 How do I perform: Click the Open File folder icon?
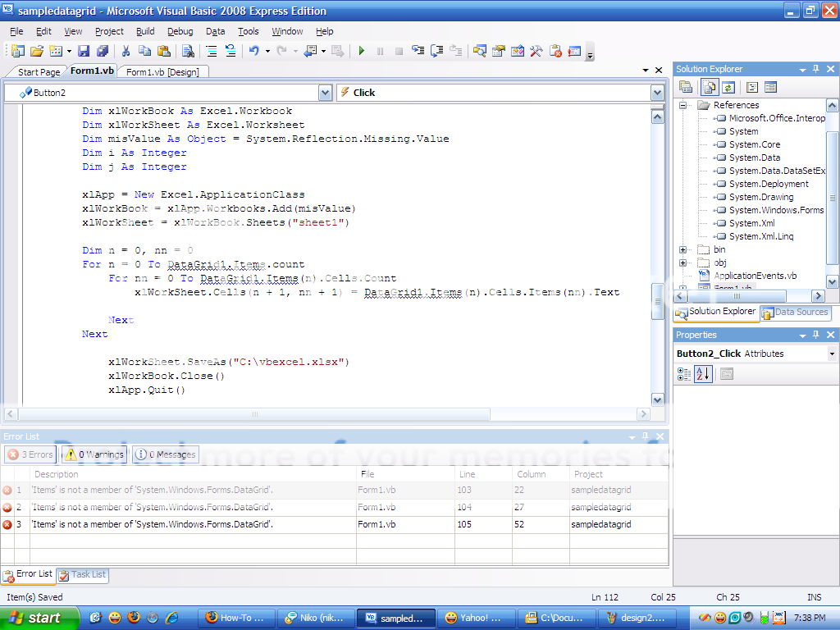click(x=36, y=51)
